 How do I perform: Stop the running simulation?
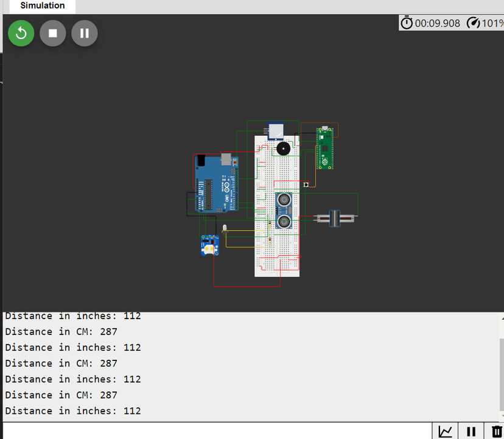tap(53, 33)
